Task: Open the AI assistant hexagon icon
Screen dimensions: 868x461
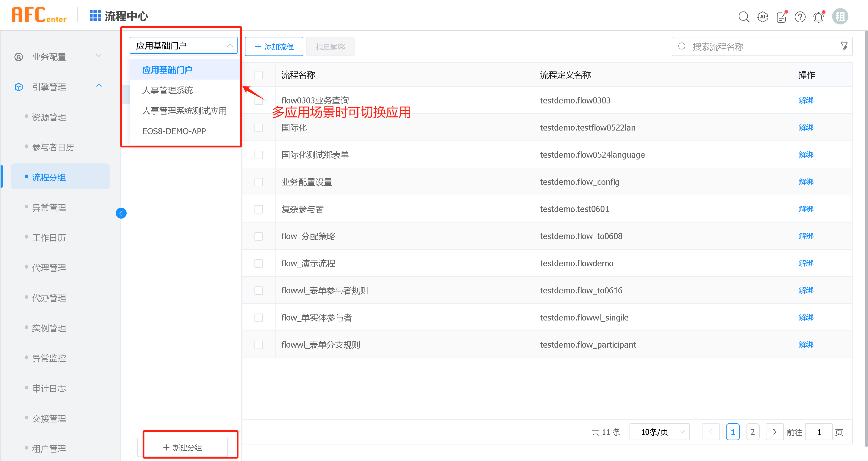Action: tap(762, 17)
